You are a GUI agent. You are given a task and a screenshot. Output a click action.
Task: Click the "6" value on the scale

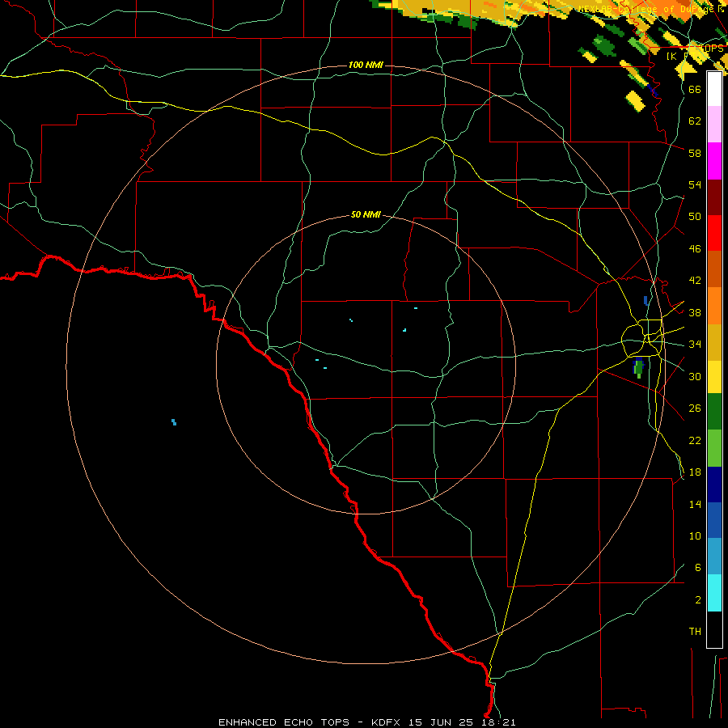pyautogui.click(x=698, y=568)
